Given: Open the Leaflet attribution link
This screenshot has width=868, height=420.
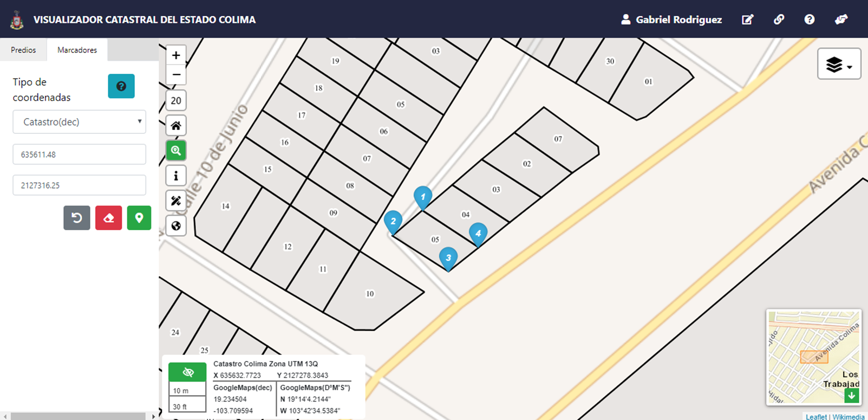Looking at the screenshot, I should pos(816,417).
